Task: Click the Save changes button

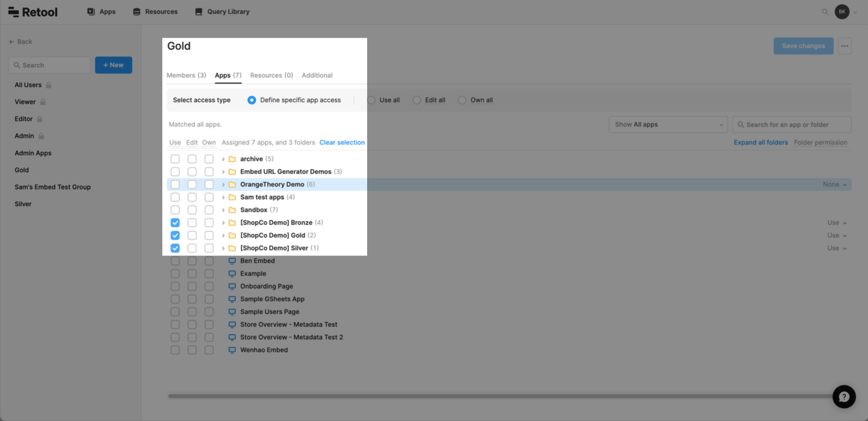Action: point(803,46)
